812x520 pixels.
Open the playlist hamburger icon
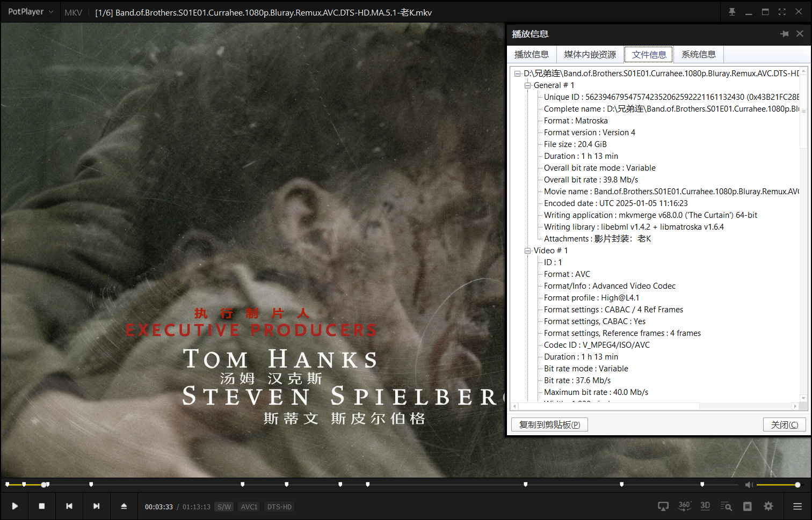798,506
